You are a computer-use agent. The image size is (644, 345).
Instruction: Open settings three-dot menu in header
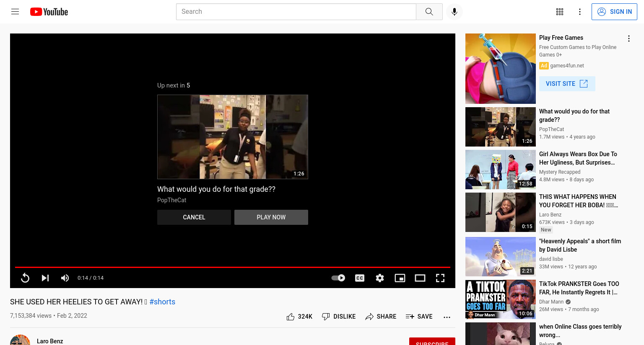click(580, 12)
